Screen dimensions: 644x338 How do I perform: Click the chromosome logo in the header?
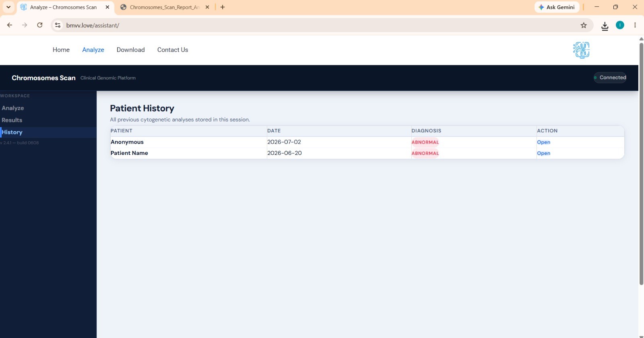click(581, 50)
